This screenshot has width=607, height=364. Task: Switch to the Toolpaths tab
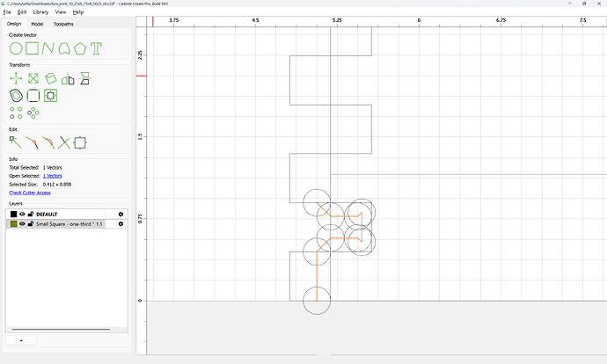pyautogui.click(x=63, y=24)
